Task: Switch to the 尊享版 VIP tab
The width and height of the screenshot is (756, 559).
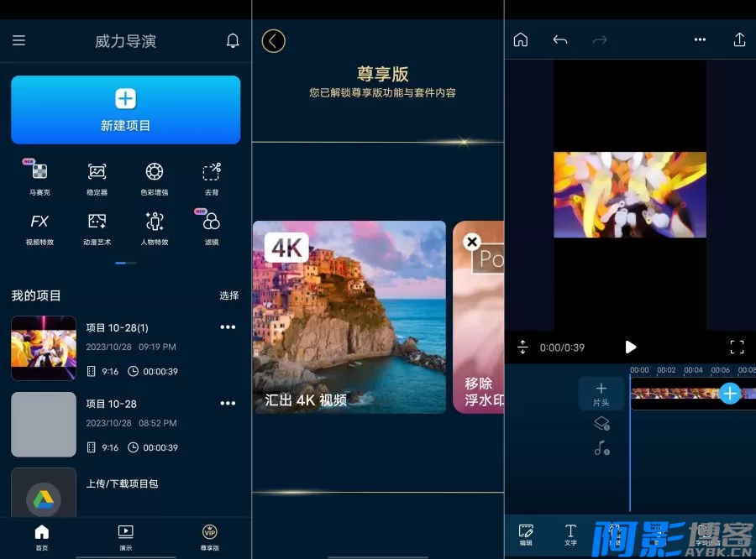Action: coord(210,535)
